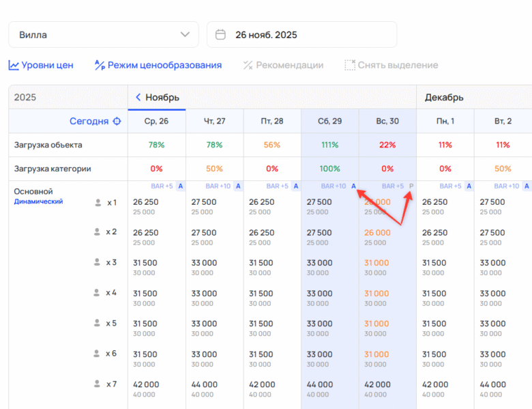532x409 pixels.
Task: Click the Уровни цен chart icon
Action: [x=14, y=66]
